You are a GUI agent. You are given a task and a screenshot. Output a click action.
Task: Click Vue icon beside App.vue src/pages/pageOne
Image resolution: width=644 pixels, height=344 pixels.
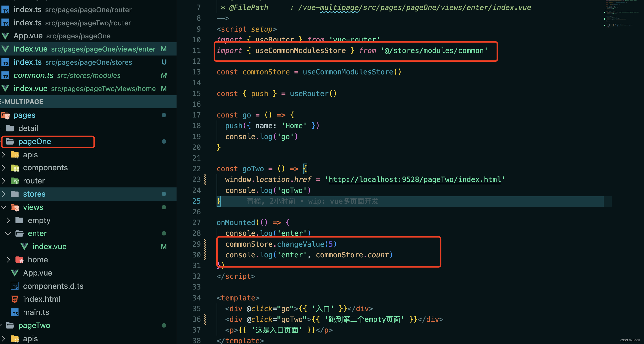click(x=5, y=36)
